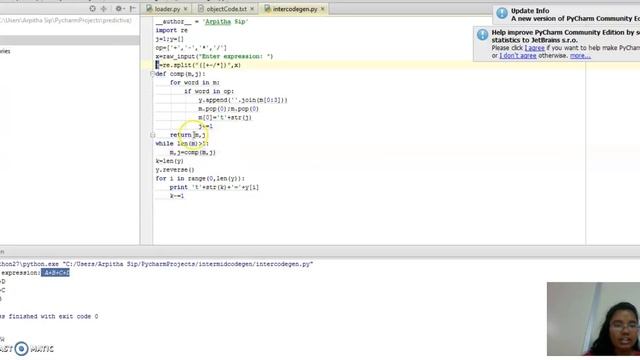Click the python.exe command line in console
Image resolution: width=640 pixels, height=360 pixels.
(x=157, y=264)
